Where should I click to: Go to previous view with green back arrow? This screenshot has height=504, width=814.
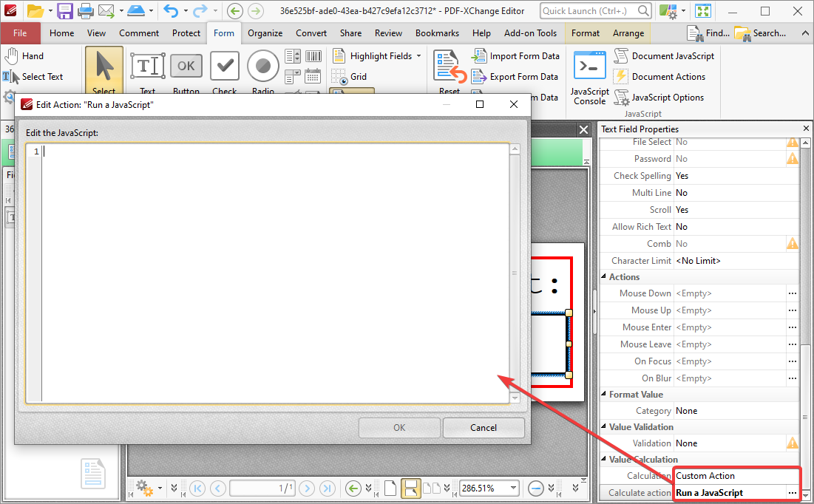coord(235,10)
